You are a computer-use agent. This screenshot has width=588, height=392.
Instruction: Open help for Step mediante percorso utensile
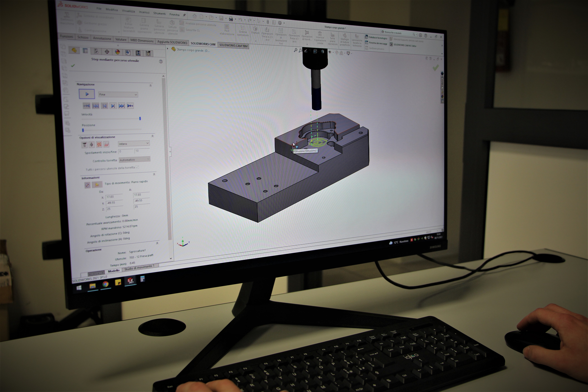pyautogui.click(x=161, y=61)
